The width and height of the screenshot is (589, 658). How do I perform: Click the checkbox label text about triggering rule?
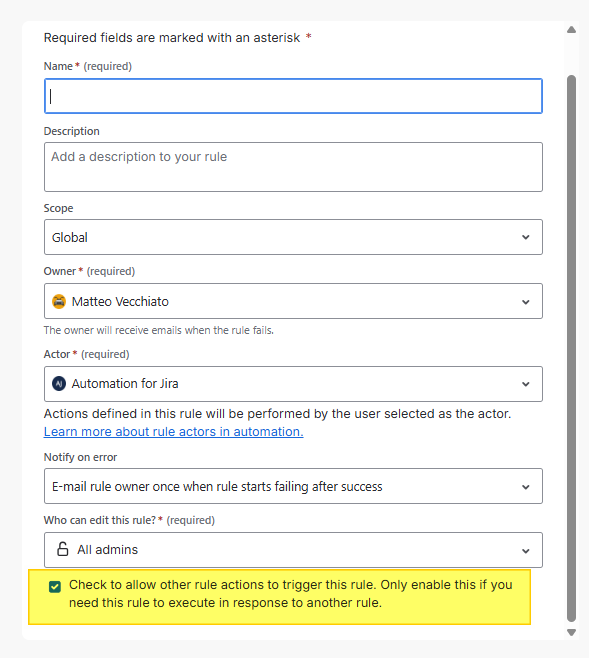(x=290, y=594)
